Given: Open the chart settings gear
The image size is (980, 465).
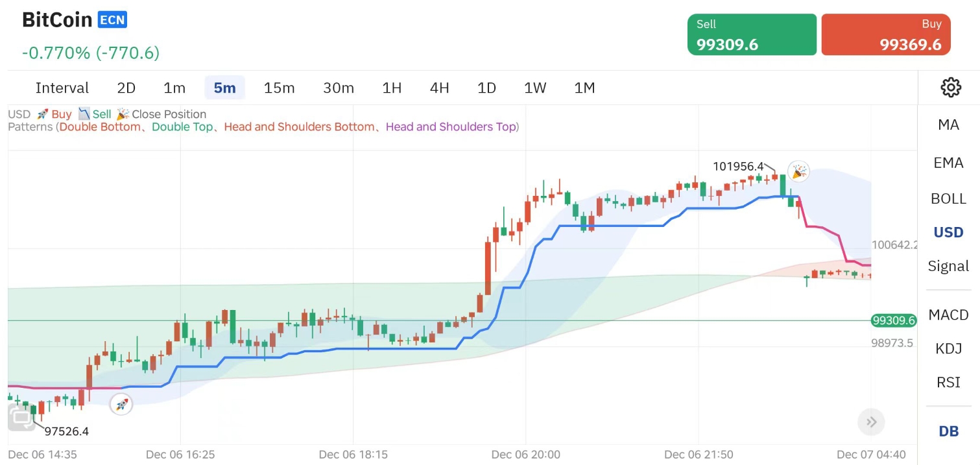Looking at the screenshot, I should [950, 88].
